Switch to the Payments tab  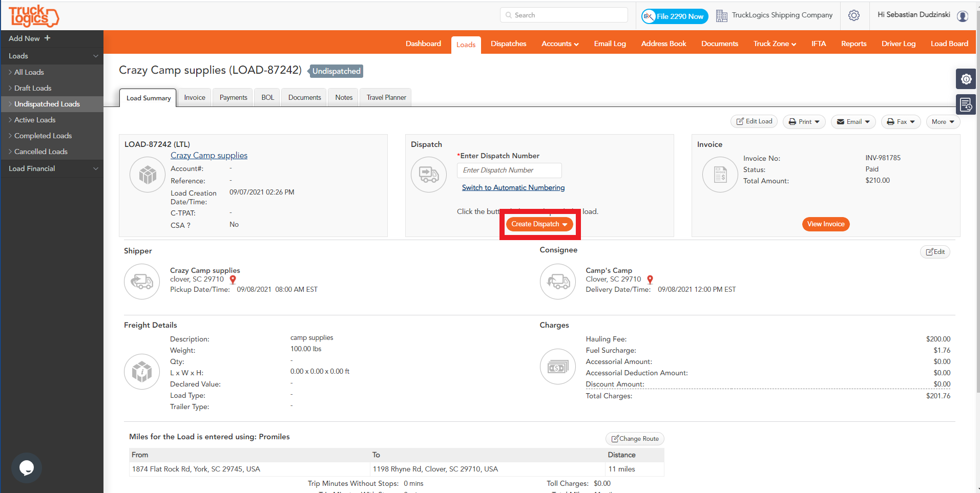[234, 97]
